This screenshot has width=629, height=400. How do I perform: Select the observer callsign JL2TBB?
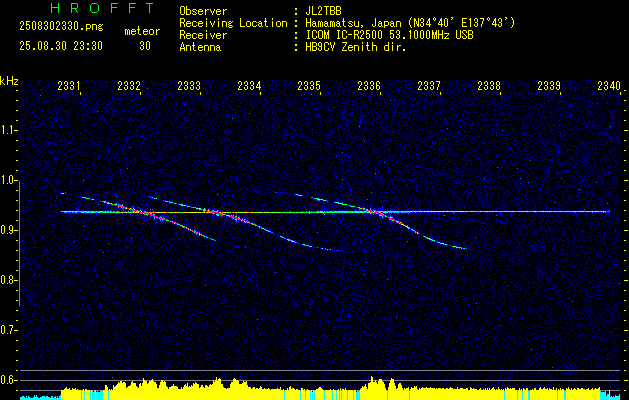[x=323, y=11]
